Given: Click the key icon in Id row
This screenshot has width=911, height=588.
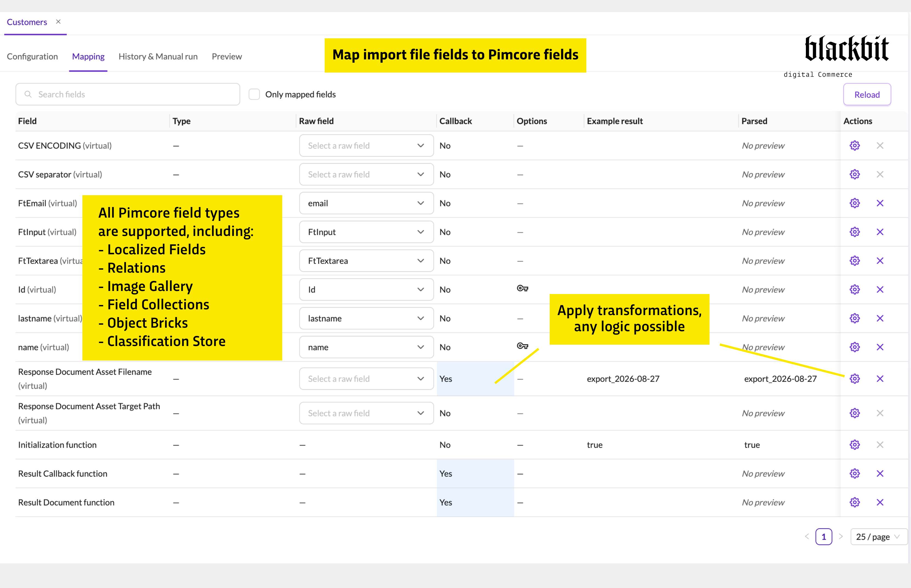Looking at the screenshot, I should pos(522,288).
